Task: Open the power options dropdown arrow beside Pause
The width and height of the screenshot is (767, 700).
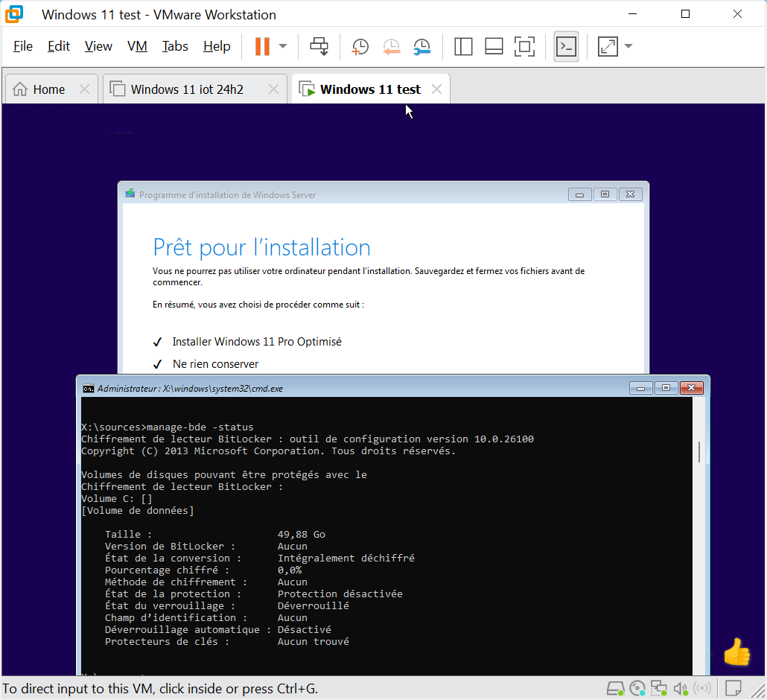Action: (x=283, y=46)
